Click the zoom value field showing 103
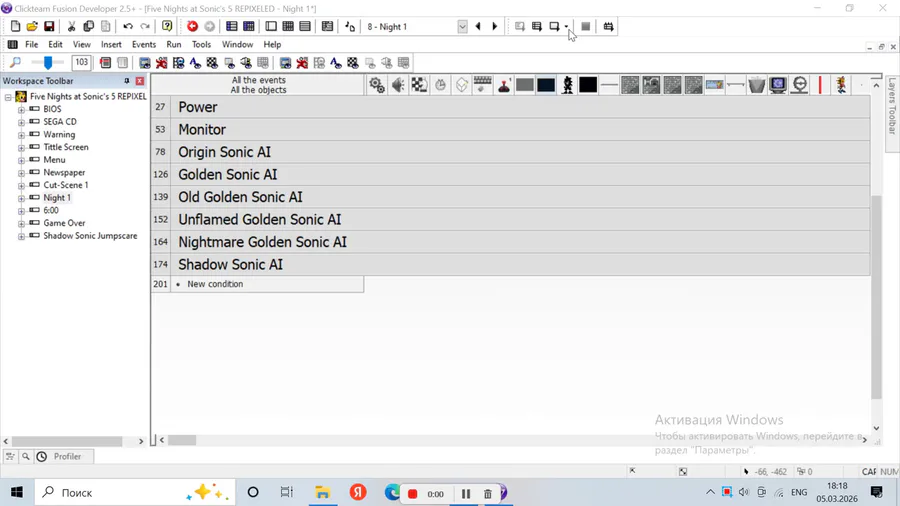Viewport: 900px width, 506px height. [x=82, y=62]
